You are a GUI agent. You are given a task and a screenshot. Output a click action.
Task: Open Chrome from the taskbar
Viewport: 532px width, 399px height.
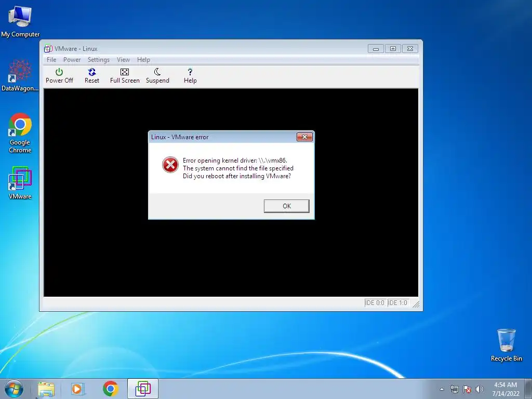tap(111, 389)
